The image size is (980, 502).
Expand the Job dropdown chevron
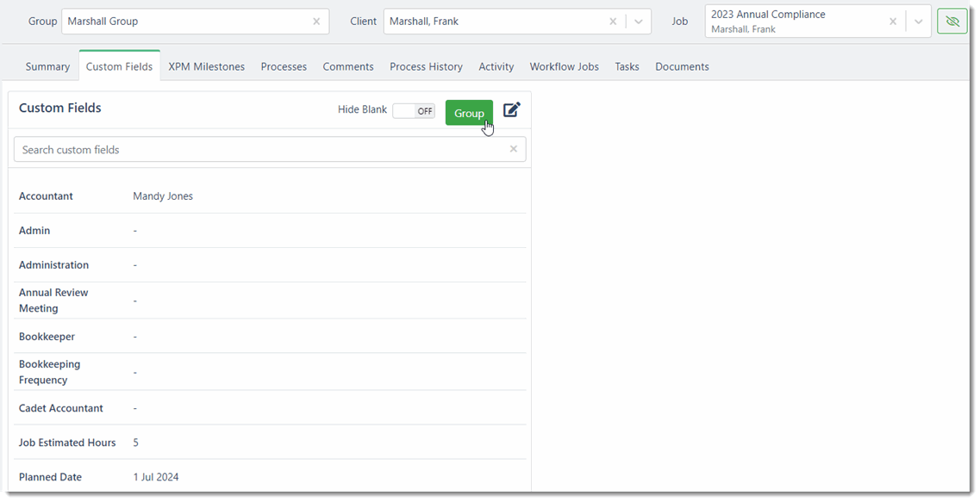(x=917, y=20)
